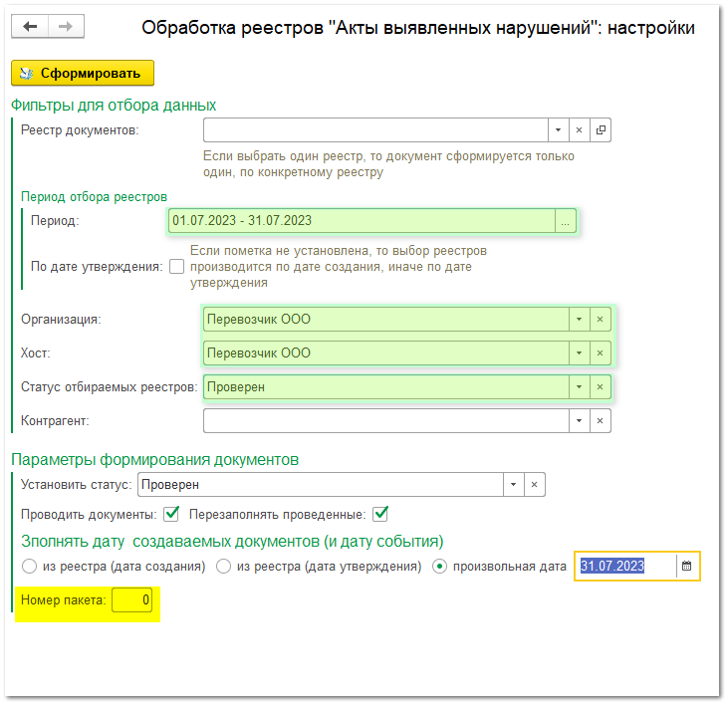Clear the Установить статус field

click(534, 485)
